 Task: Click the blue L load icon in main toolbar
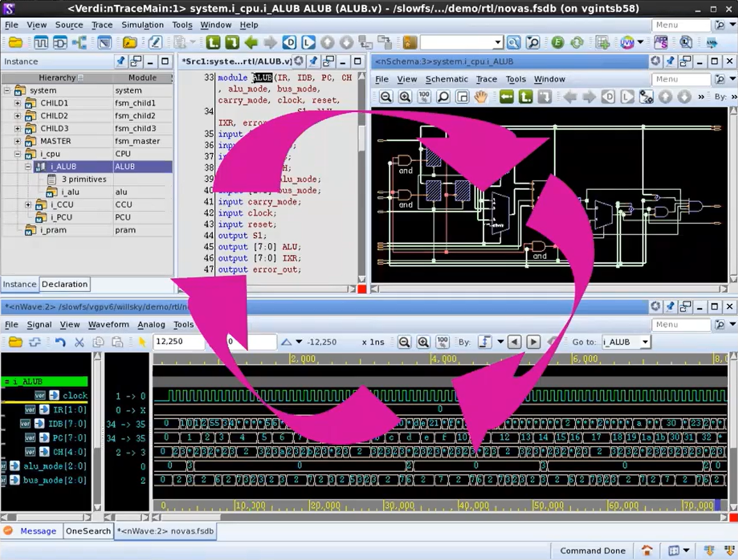coord(308,43)
